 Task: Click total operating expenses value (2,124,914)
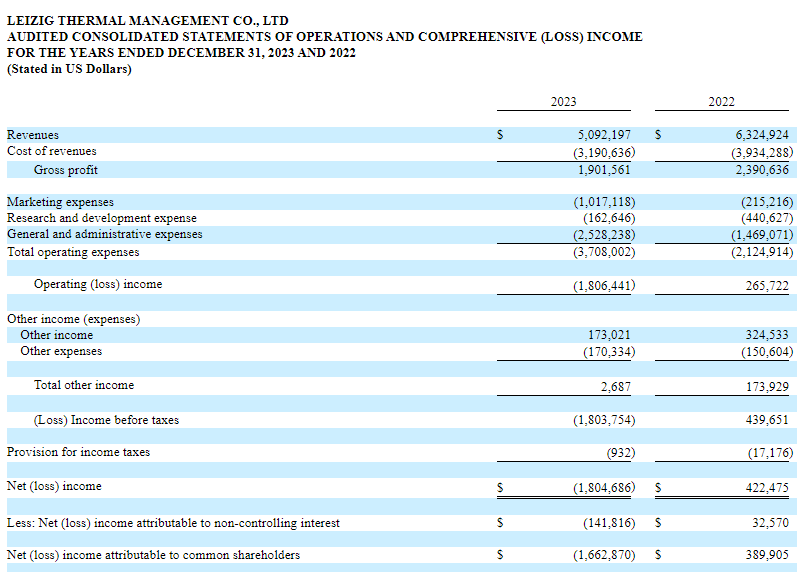762,252
